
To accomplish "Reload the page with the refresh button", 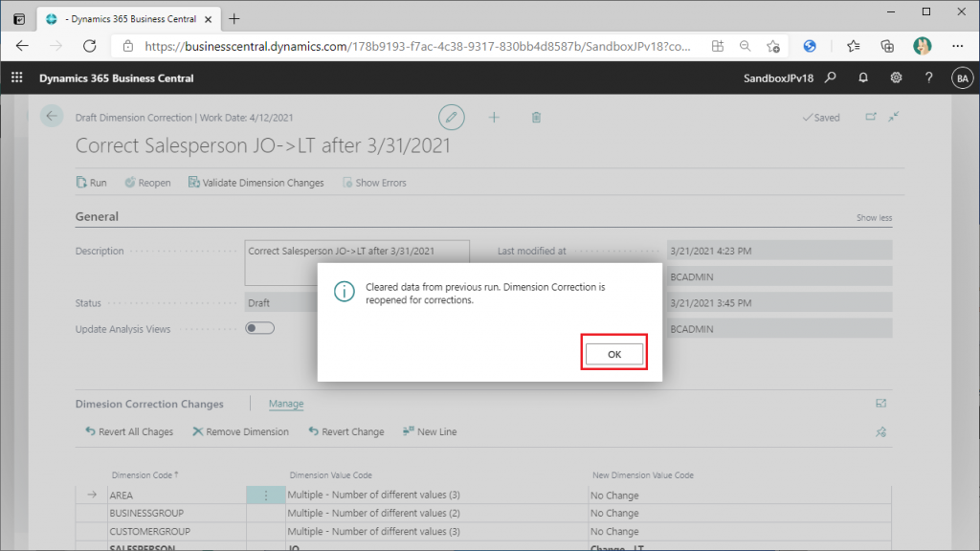I will point(90,46).
